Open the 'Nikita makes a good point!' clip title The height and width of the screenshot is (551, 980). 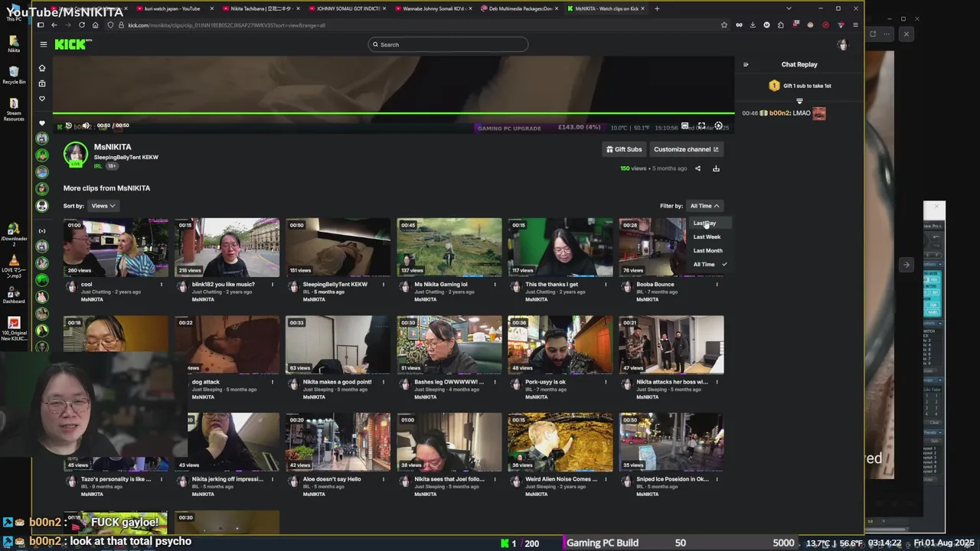click(x=337, y=382)
